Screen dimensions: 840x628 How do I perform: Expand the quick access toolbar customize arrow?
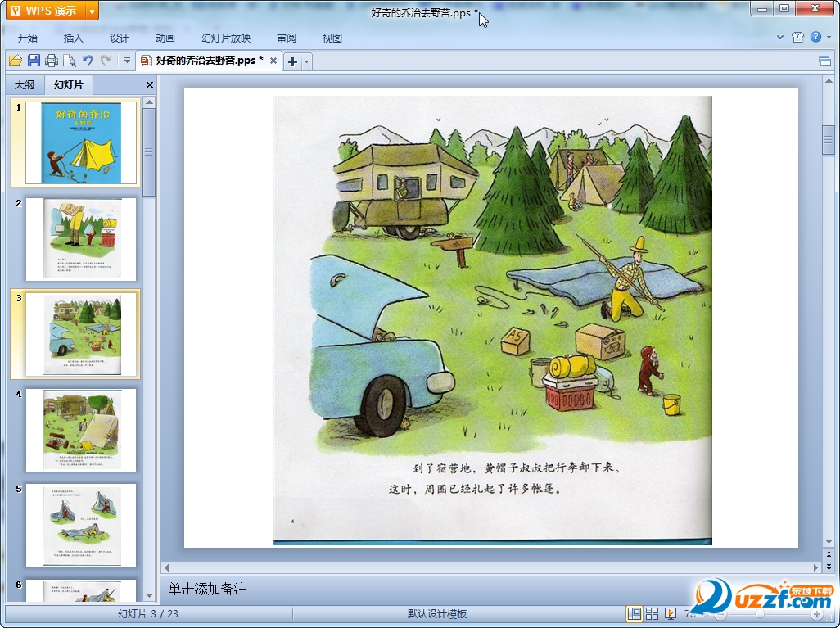127,61
